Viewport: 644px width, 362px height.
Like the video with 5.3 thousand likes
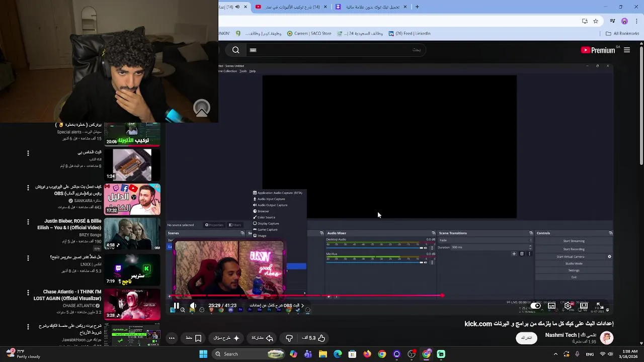pyautogui.click(x=313, y=338)
